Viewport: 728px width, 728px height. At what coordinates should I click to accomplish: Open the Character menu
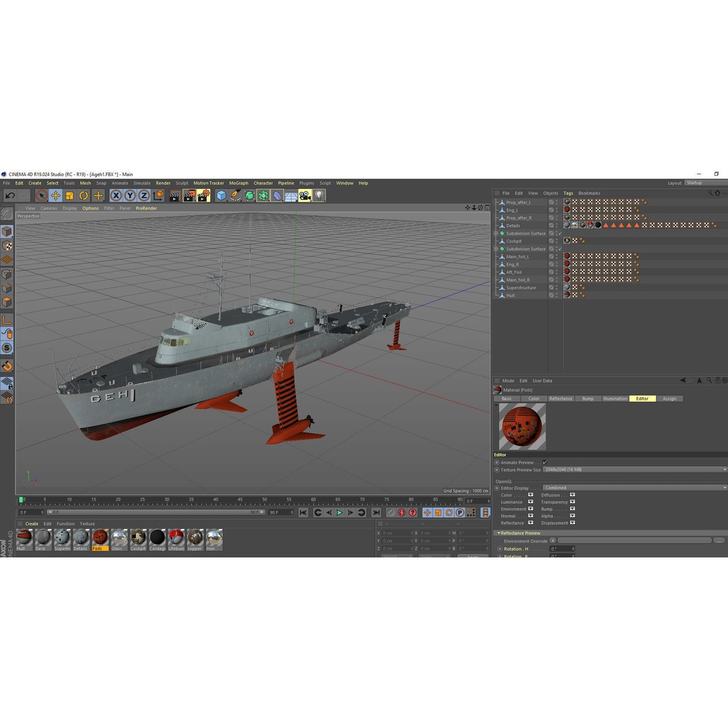click(264, 183)
